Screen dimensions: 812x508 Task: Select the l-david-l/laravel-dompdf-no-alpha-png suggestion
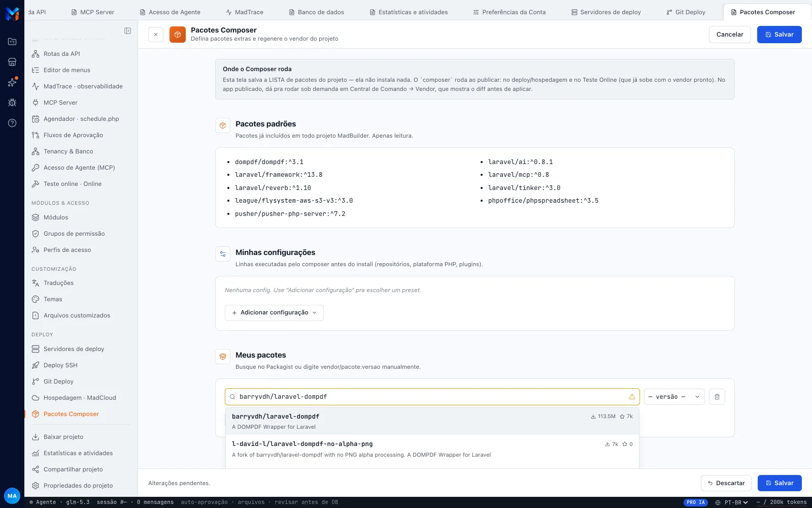coord(432,449)
